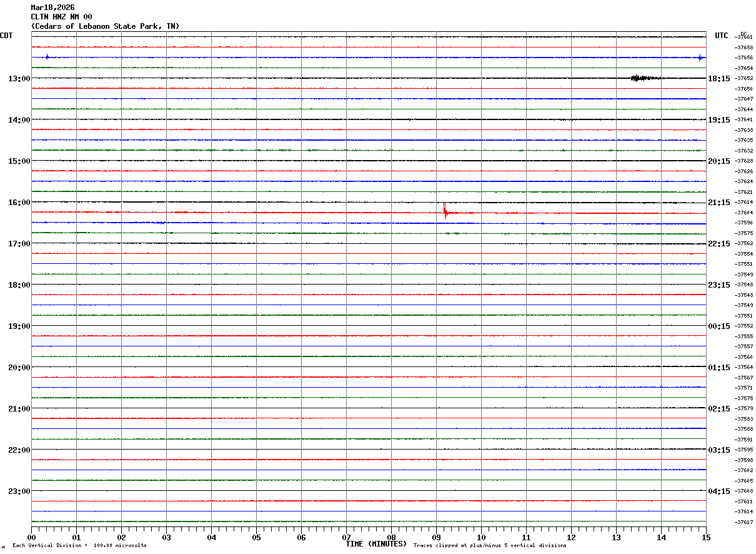Click the 13:00 CDT row label
The image size is (756, 554).
pos(19,79)
